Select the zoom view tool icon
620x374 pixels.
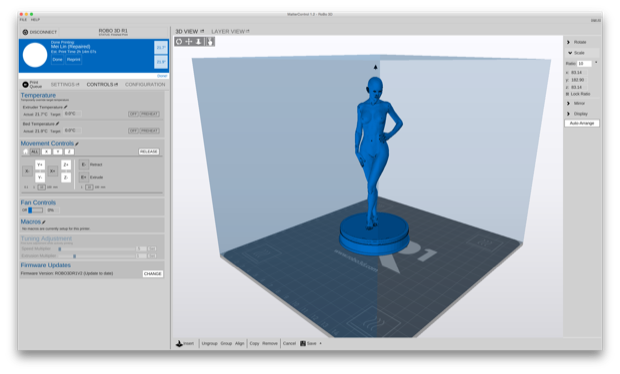pos(198,42)
